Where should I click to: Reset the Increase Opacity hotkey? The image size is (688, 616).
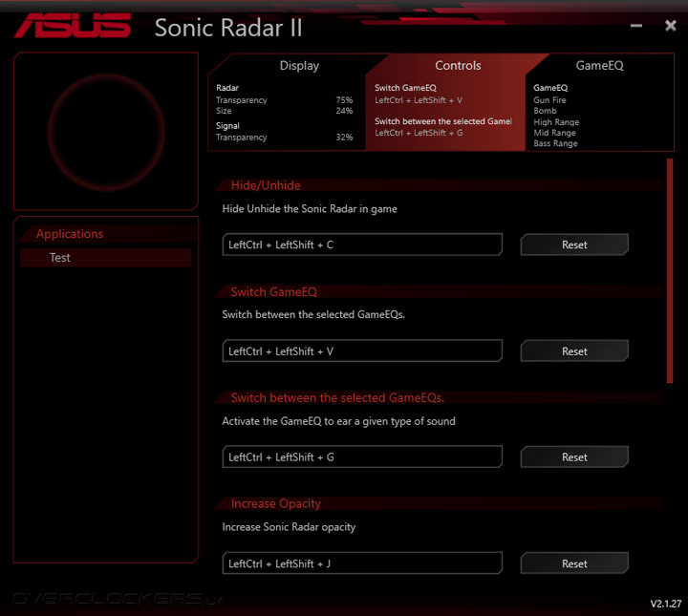[574, 563]
